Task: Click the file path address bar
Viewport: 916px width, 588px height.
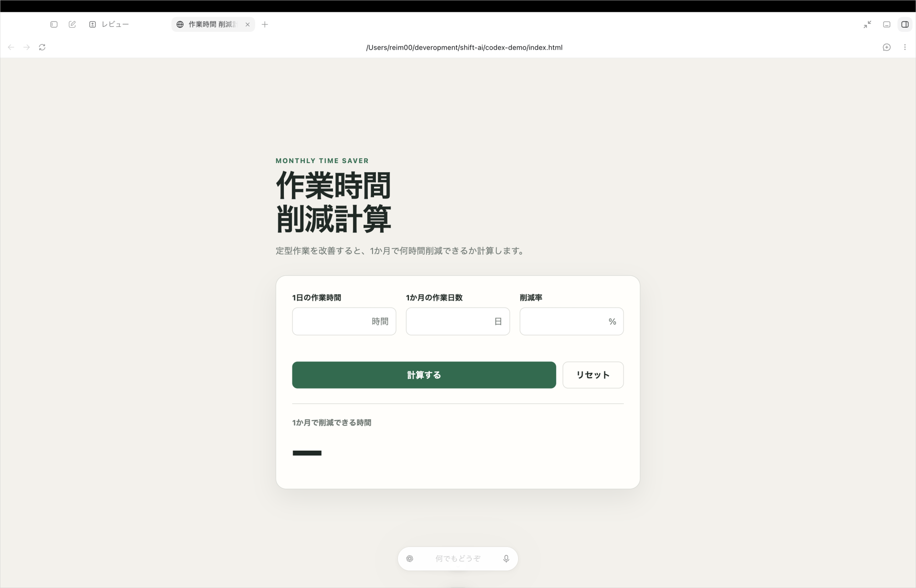Action: pos(464,47)
